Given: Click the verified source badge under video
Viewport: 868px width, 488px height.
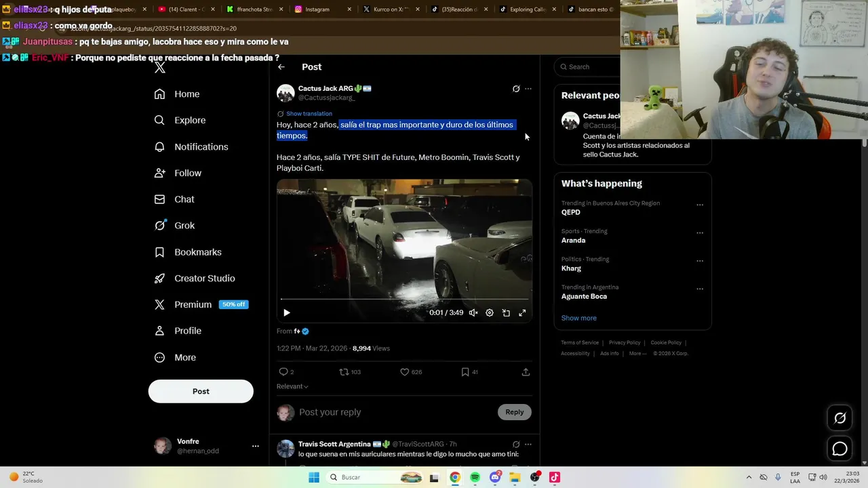Looking at the screenshot, I should click(305, 331).
